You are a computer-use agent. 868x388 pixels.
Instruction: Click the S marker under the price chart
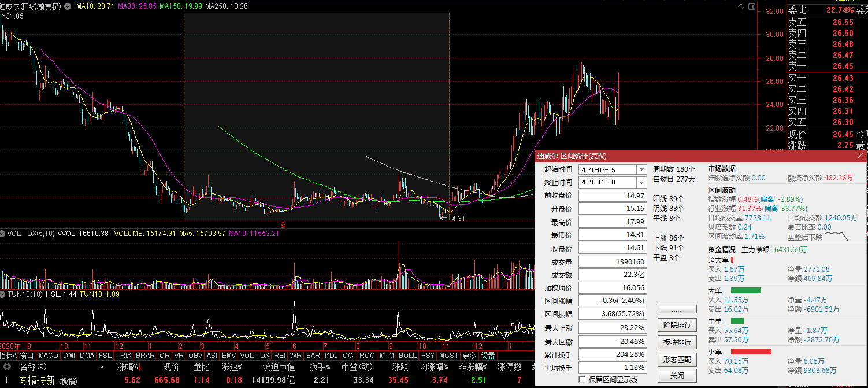coord(283,224)
